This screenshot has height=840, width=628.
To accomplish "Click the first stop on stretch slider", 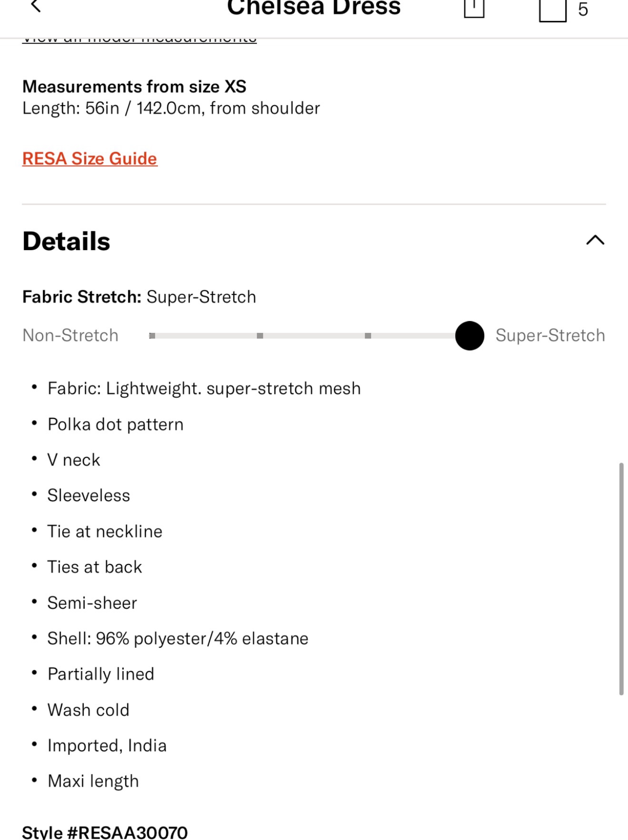I will coord(152,336).
